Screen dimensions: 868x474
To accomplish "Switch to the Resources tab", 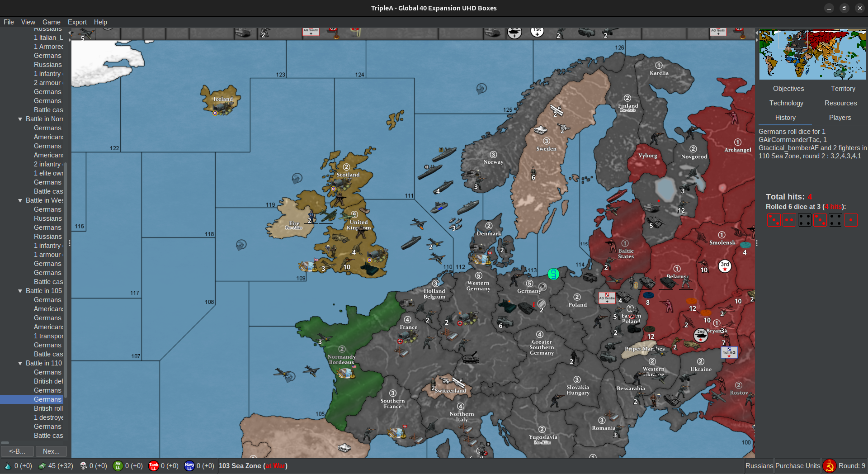I will point(840,103).
